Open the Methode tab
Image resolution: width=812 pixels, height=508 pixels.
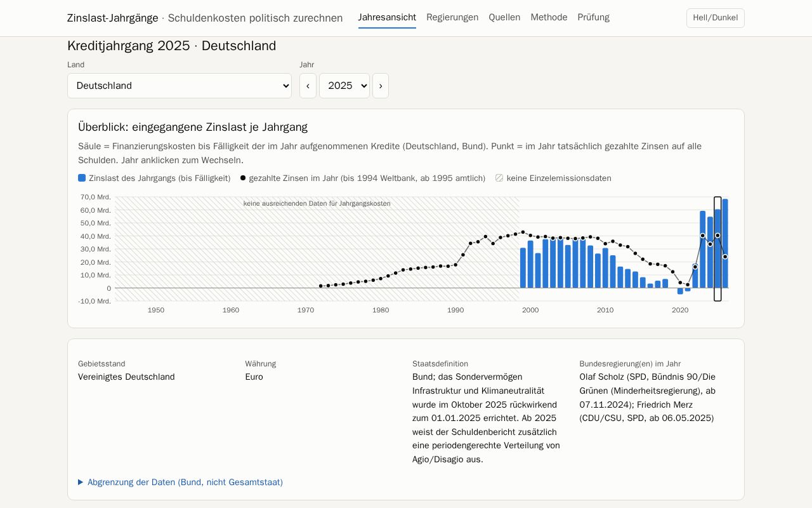[x=549, y=18]
